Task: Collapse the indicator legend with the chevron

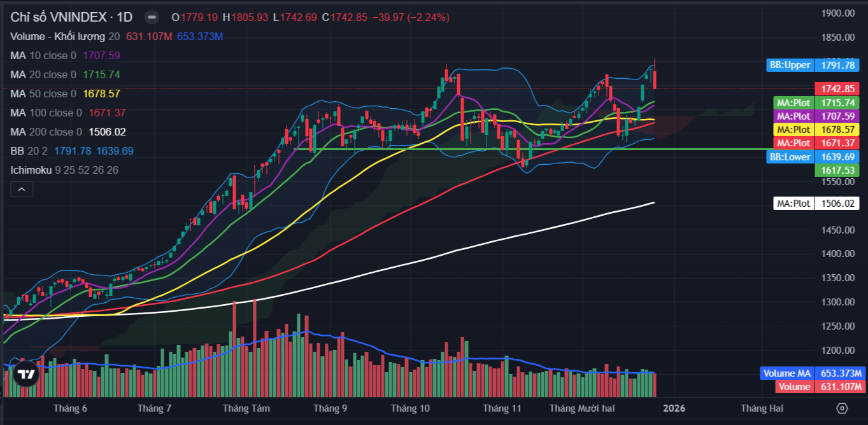Action: pos(21,190)
